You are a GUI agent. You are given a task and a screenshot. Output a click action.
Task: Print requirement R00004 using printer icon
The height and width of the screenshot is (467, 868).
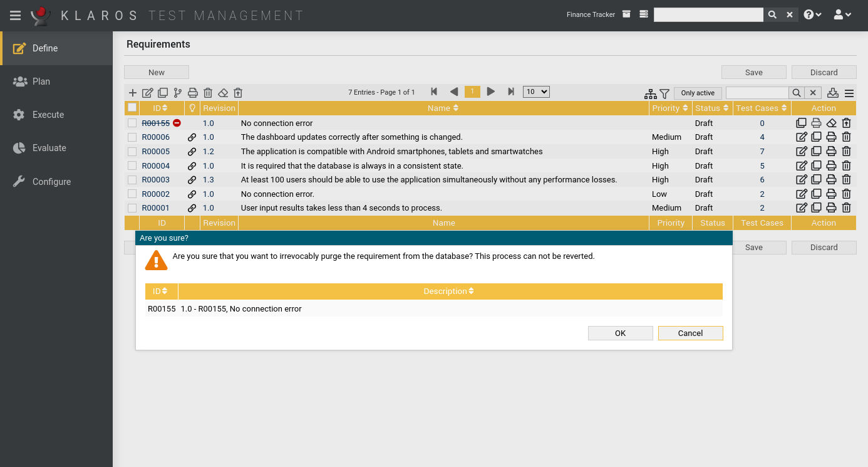(x=831, y=166)
